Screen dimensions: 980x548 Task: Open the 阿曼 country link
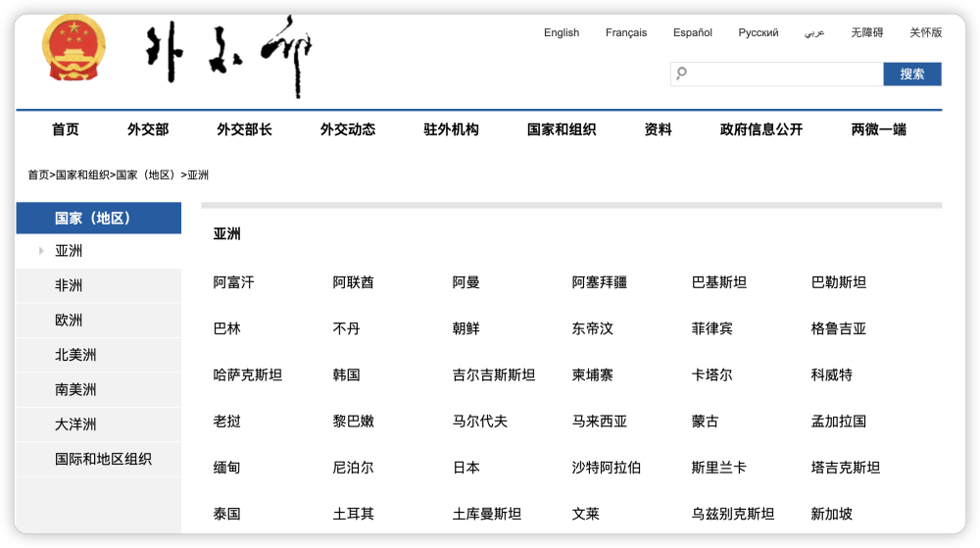[x=466, y=282]
